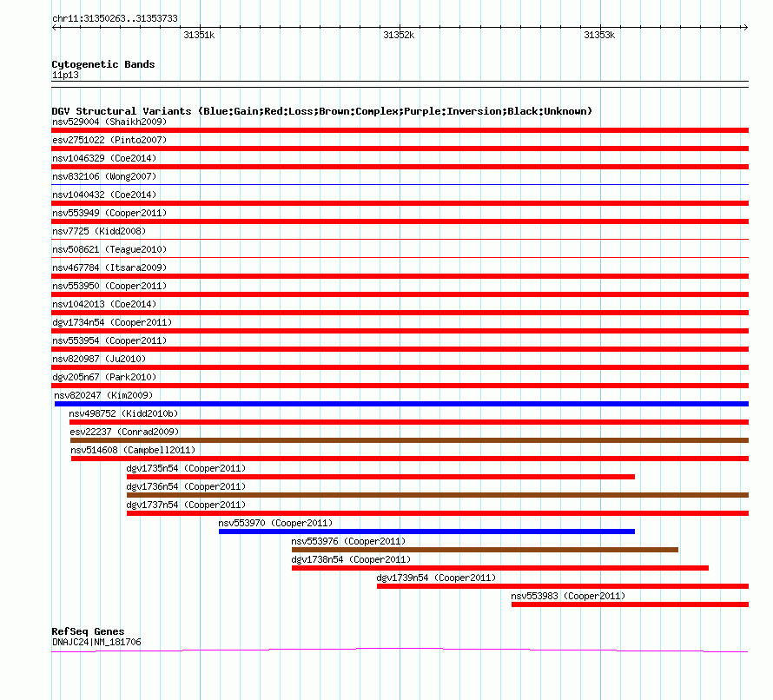Viewport: 773px width, 700px height.
Task: Click the right arrow of the ruler
Action: tap(745, 27)
